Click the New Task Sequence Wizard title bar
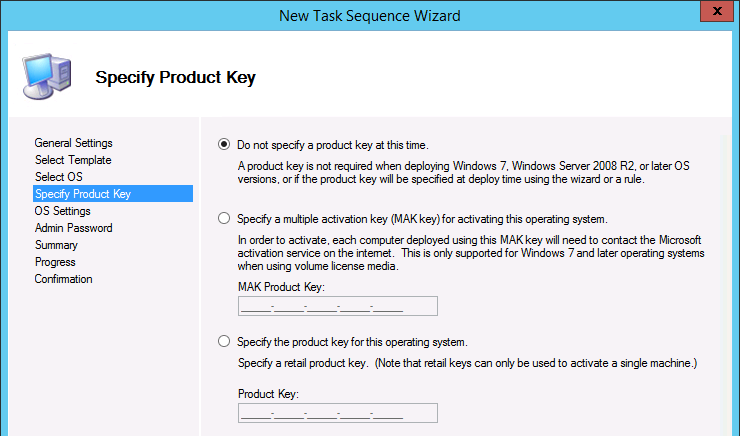The height and width of the screenshot is (436, 740). (370, 12)
